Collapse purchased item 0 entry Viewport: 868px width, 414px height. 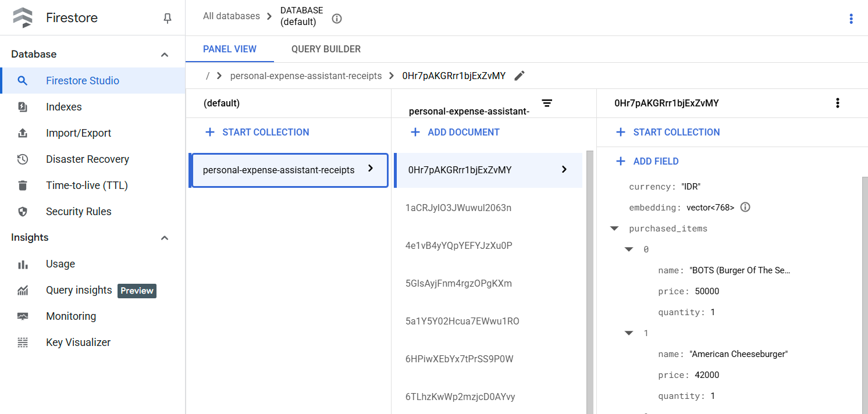(x=629, y=249)
